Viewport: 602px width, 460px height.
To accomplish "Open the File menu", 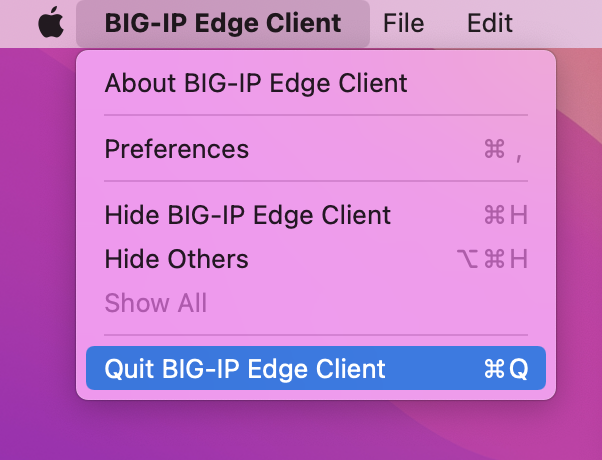I will [x=404, y=23].
